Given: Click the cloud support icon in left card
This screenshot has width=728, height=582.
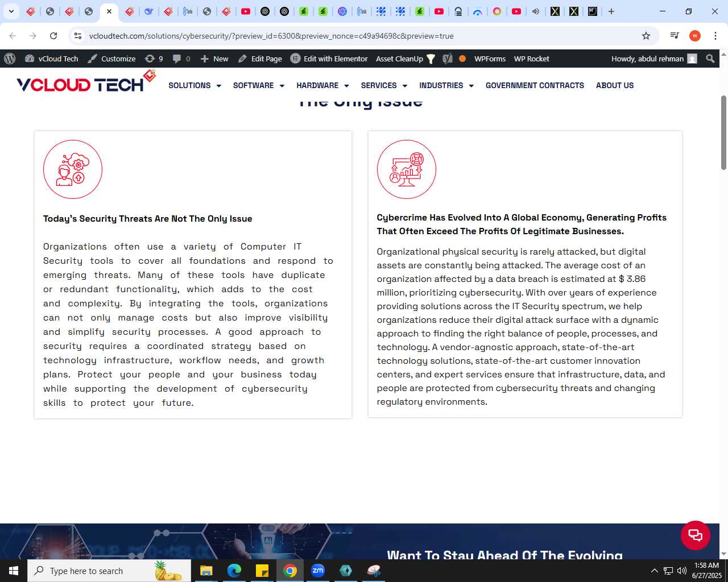Looking at the screenshot, I should coord(73,169).
